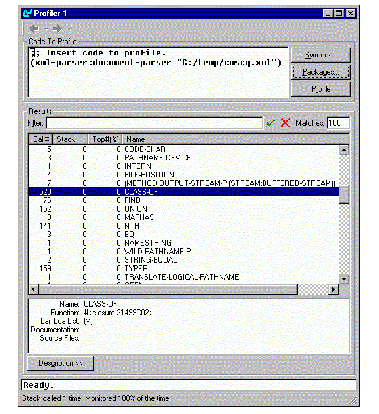Click the Matches count field

338,123
